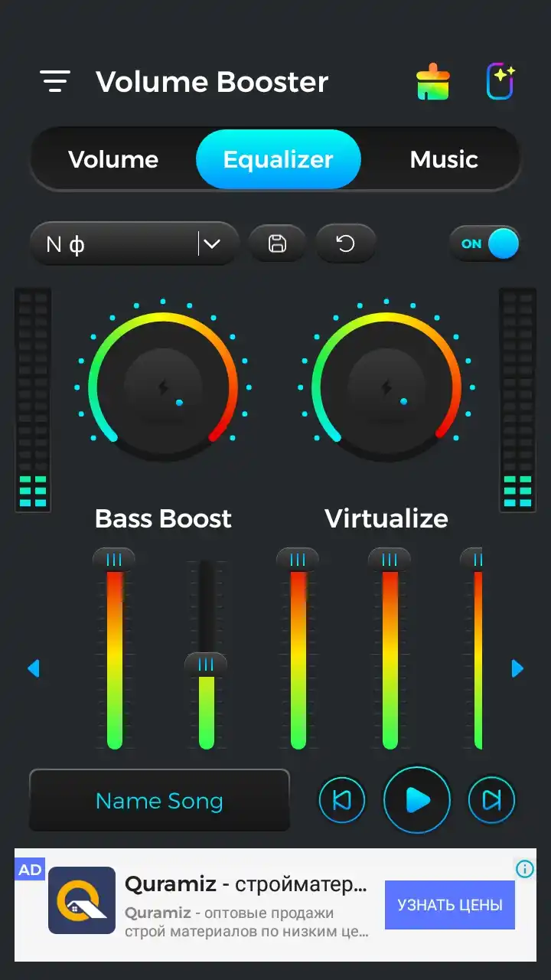Tap the right level meter

(517, 400)
